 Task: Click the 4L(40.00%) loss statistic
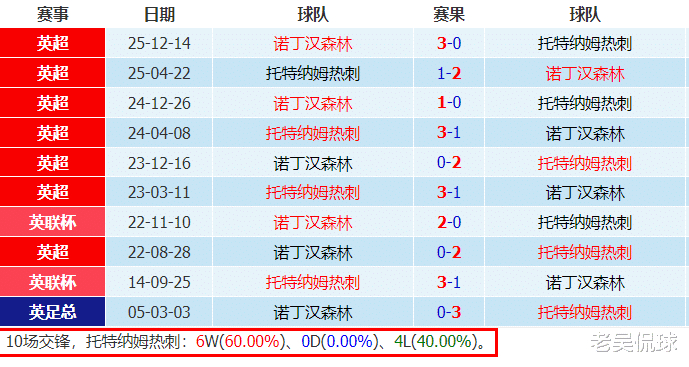point(436,342)
